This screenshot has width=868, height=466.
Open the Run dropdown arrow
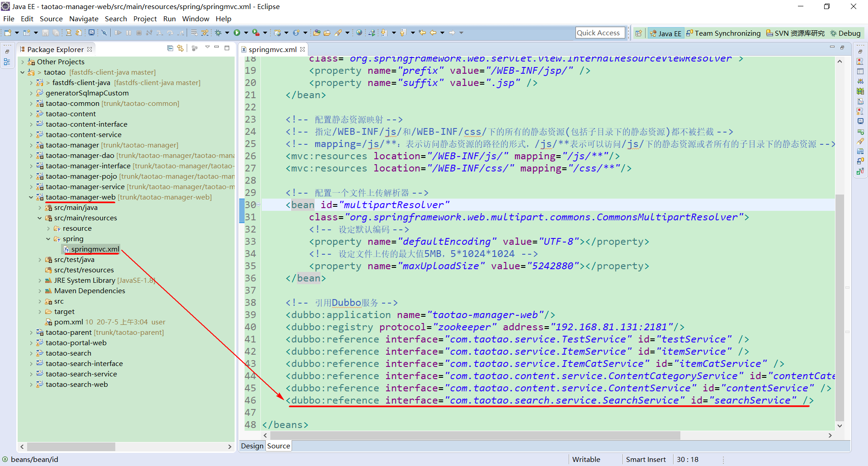(x=246, y=33)
